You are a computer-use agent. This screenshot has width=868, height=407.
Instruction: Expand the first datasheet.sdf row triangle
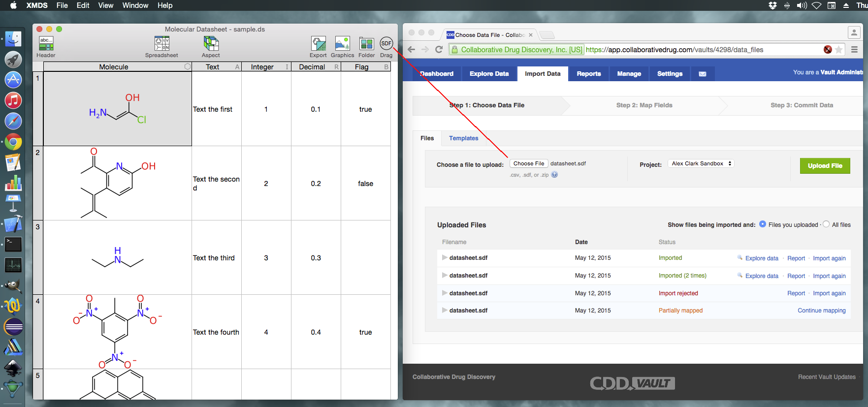pyautogui.click(x=445, y=258)
